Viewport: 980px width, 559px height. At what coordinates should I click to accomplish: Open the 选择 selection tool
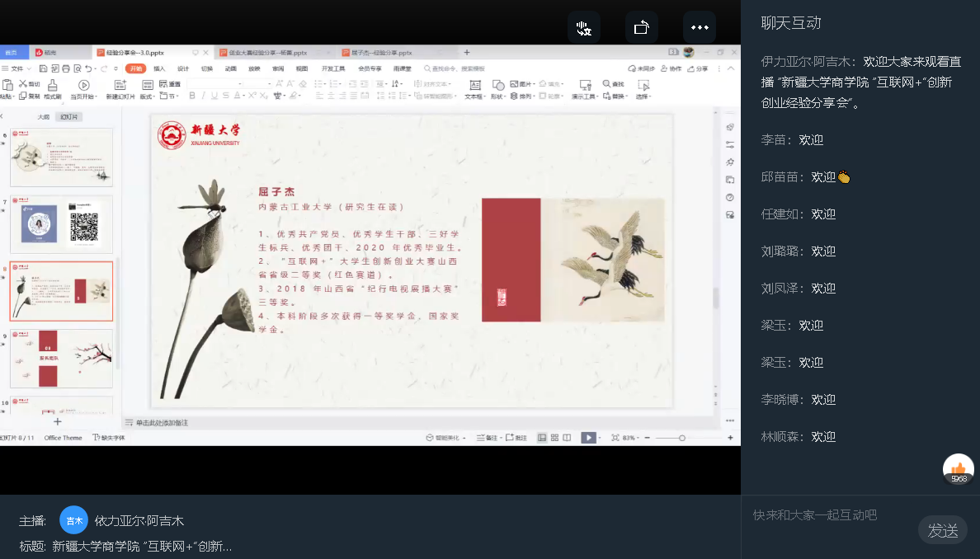coord(643,89)
